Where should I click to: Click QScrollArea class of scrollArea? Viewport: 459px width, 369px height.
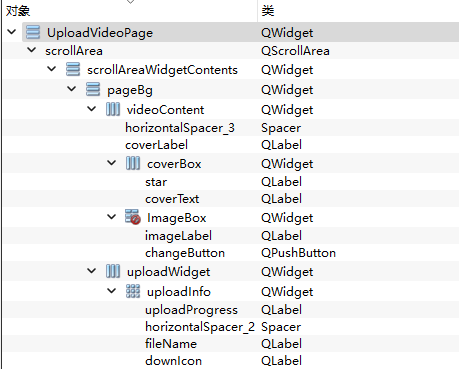pos(295,51)
